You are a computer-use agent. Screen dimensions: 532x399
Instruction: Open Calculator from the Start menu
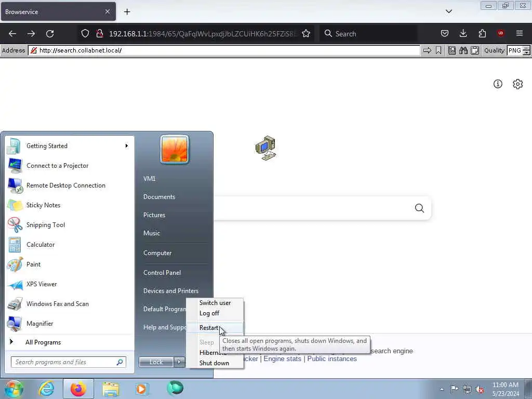(x=70, y=245)
